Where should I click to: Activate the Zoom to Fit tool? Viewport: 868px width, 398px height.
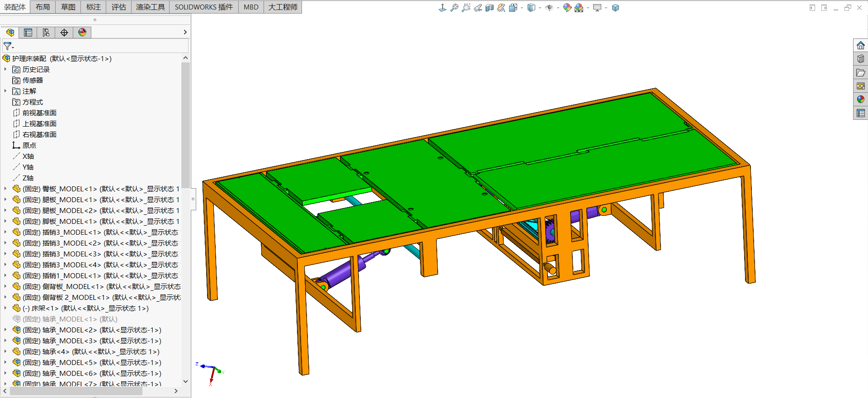point(454,8)
